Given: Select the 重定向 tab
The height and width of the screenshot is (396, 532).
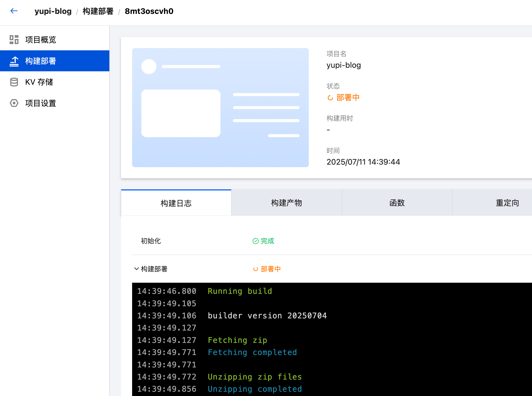Looking at the screenshot, I should 507,203.
